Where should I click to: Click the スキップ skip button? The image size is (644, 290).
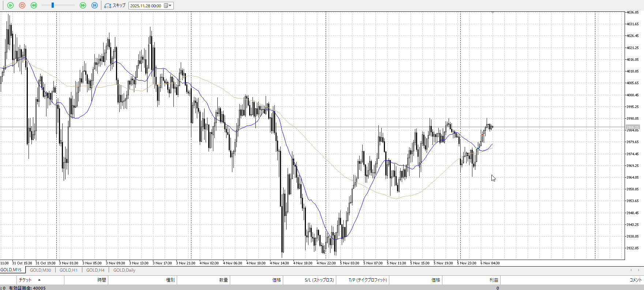click(x=115, y=5)
